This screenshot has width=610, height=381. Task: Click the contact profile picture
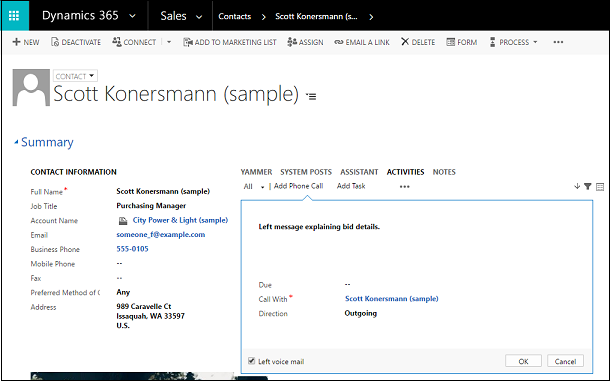[x=31, y=88]
